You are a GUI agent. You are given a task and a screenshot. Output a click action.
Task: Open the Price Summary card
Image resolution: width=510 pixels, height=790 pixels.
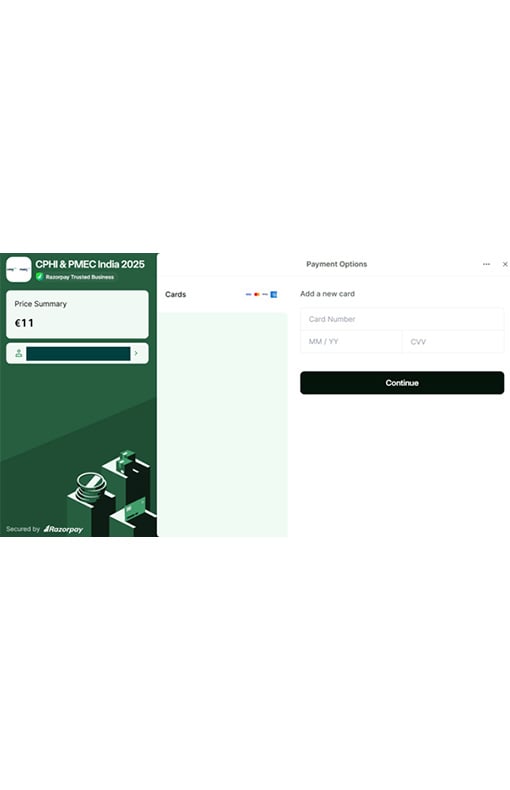tap(77, 314)
